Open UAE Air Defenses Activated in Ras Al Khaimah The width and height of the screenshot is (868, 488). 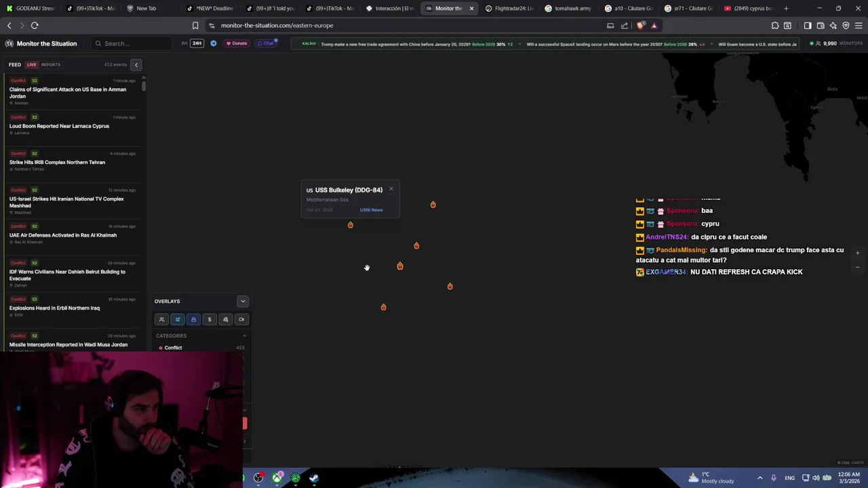tap(63, 235)
